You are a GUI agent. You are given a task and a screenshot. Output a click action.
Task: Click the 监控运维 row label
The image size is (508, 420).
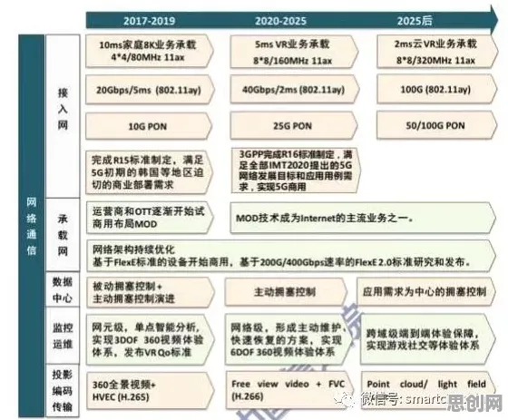tap(63, 336)
